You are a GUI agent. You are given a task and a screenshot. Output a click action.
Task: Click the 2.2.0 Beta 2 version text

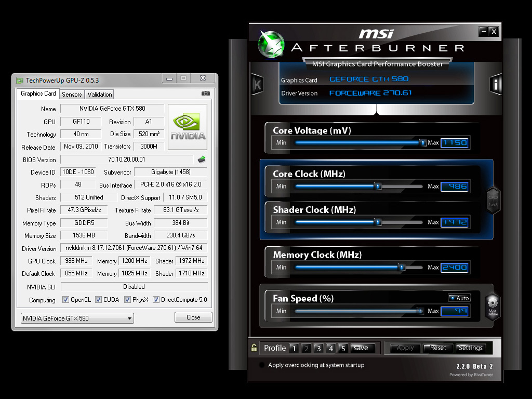pos(474,366)
